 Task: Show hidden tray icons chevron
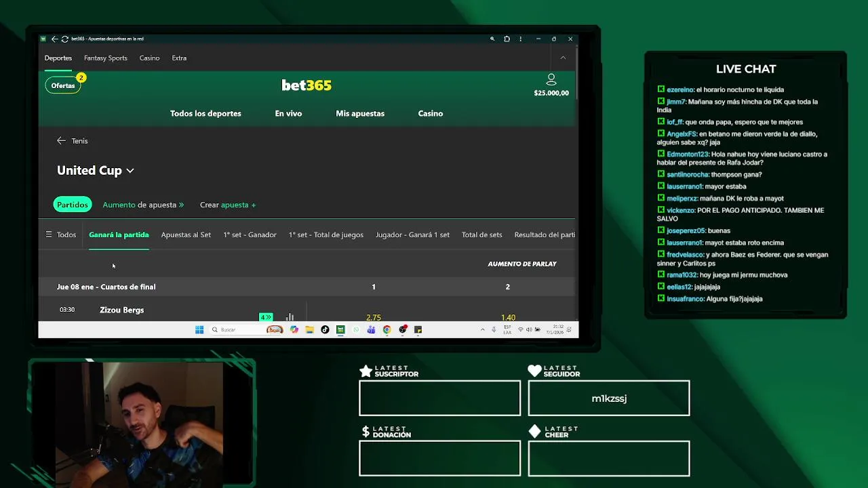click(x=483, y=329)
